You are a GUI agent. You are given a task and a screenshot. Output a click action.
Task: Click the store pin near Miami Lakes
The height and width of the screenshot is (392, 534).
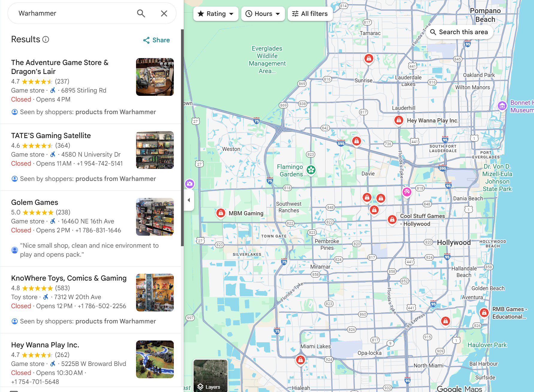(x=301, y=360)
